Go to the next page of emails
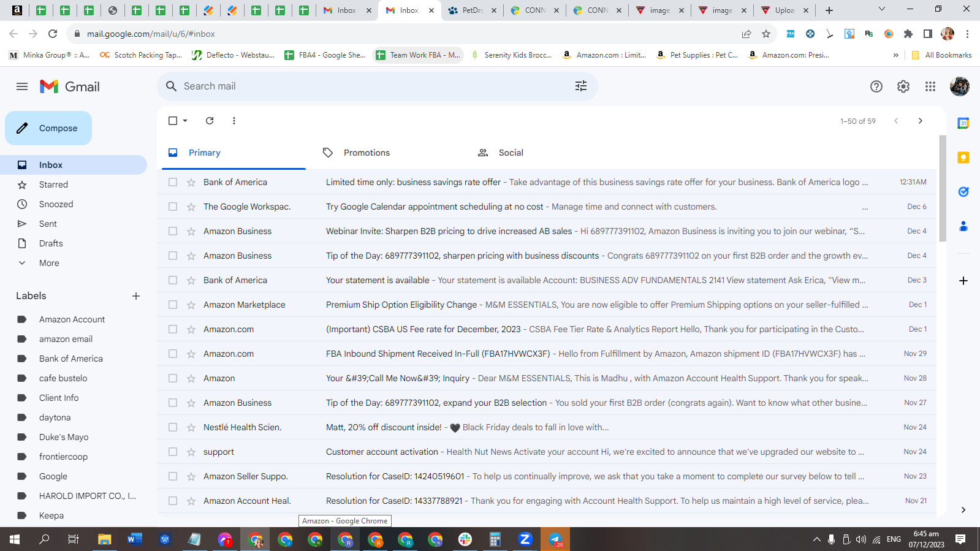Viewport: 980px width, 551px height. coord(920,121)
